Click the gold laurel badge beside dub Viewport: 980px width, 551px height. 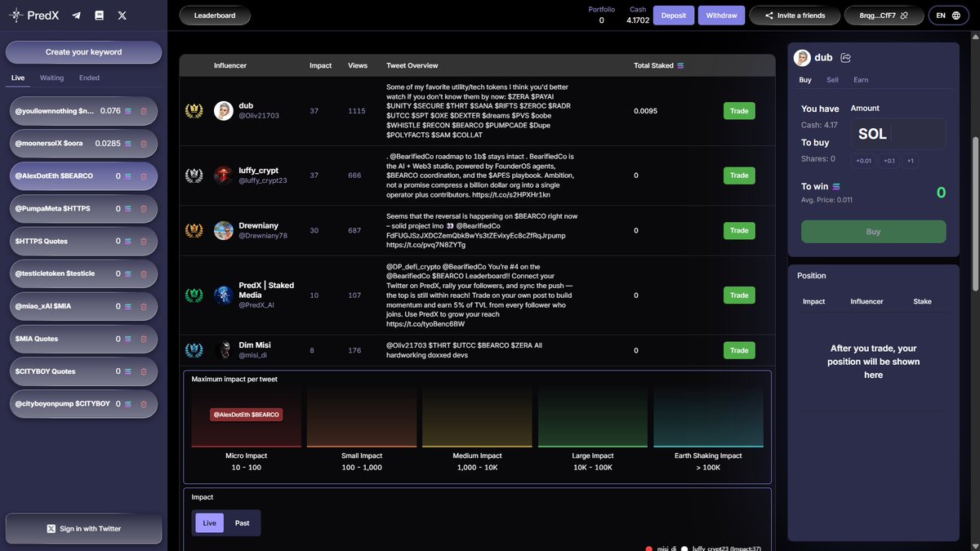pos(194,111)
